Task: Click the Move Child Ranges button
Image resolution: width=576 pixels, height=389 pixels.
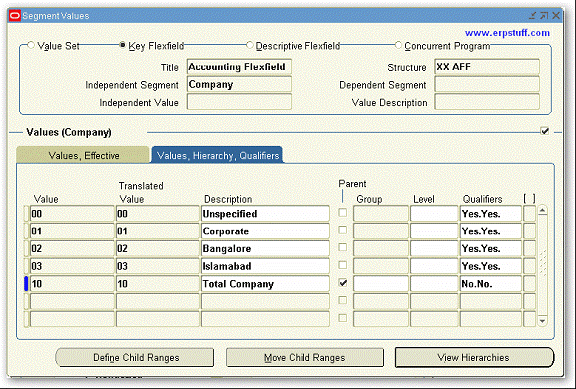Action: click(x=305, y=357)
